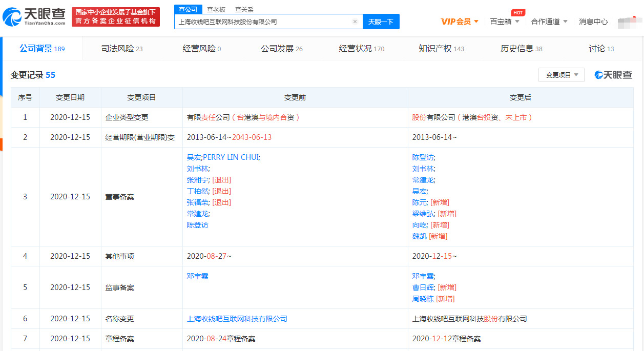The image size is (644, 351).
Task: Open 张福荣 director link
Action: [198, 202]
